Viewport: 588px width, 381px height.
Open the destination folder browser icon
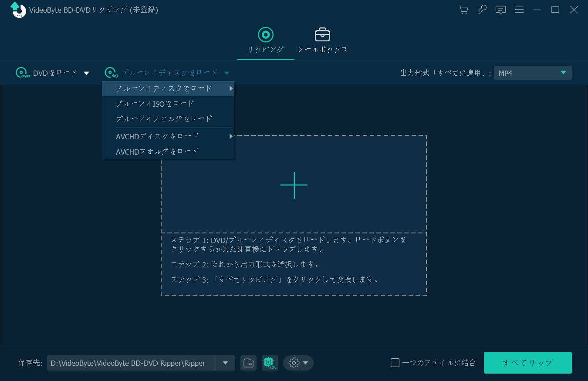(x=248, y=363)
